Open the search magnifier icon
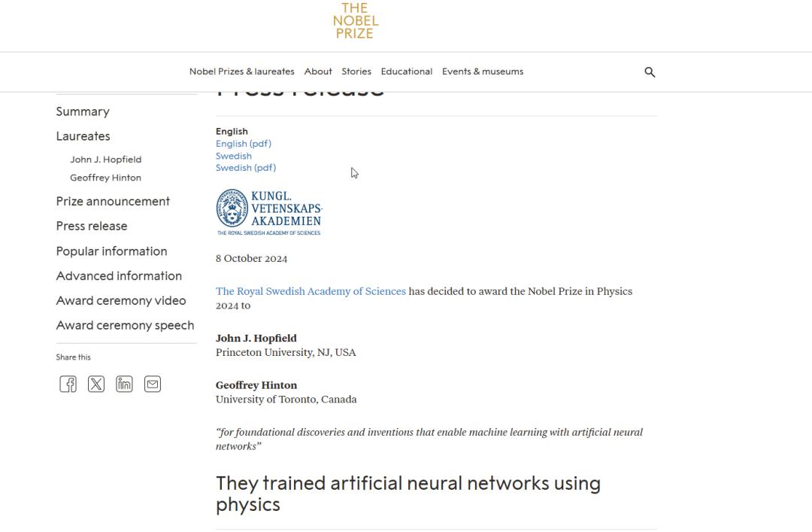Image resolution: width=812 pixels, height=532 pixels. tap(650, 72)
